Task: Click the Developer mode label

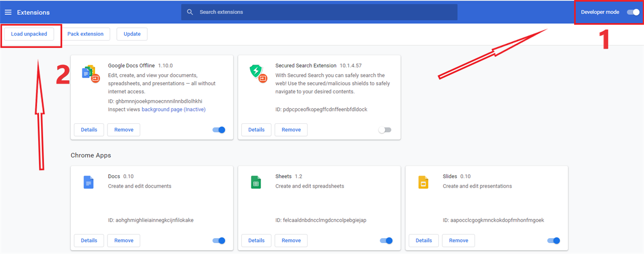Action: point(600,12)
